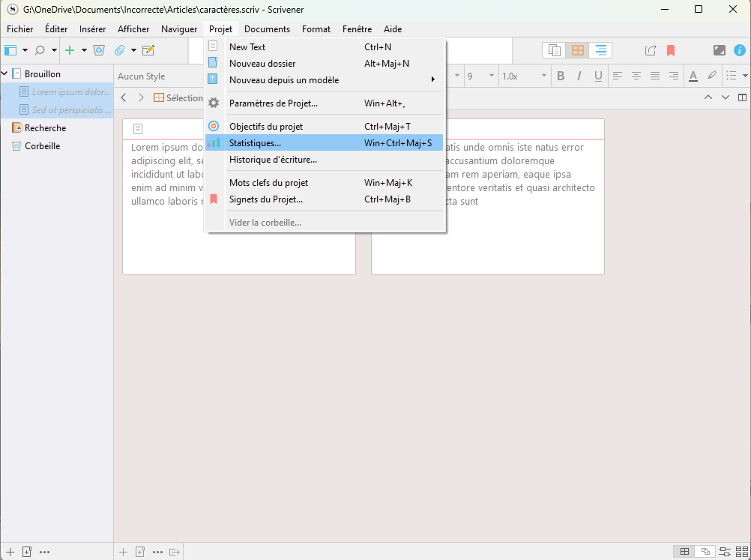751x560 pixels.
Task: Click Nouveau dossier menu entry
Action: [325, 63]
